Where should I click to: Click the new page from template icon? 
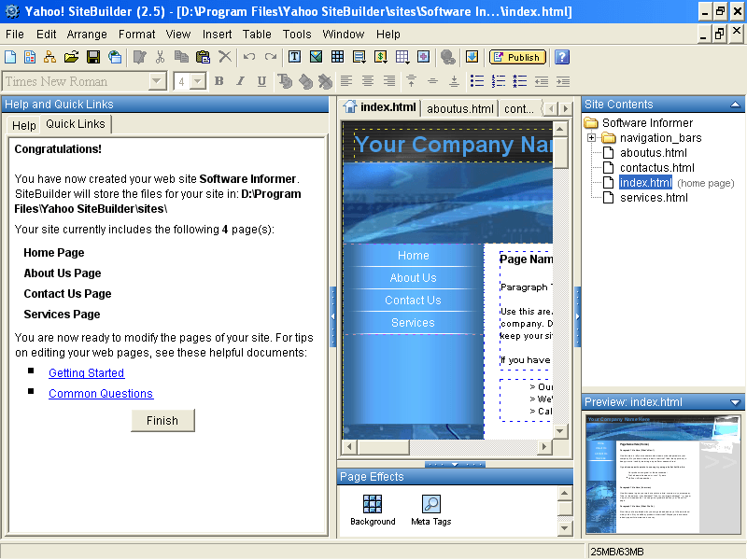(x=30, y=57)
